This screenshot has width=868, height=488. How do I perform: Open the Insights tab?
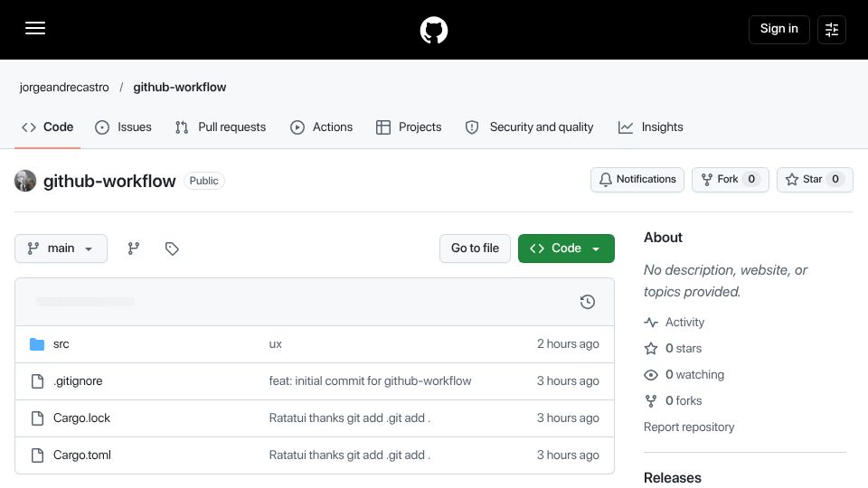(650, 127)
